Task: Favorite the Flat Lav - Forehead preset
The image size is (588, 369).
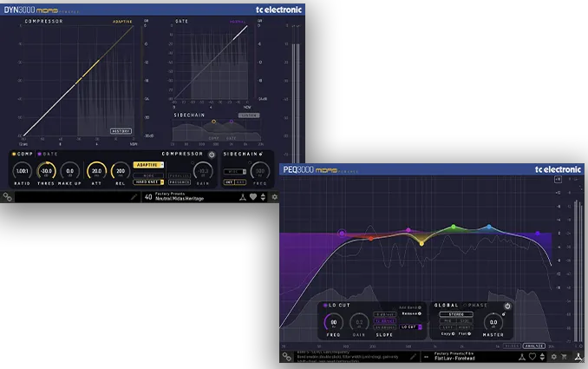Action: point(532,357)
